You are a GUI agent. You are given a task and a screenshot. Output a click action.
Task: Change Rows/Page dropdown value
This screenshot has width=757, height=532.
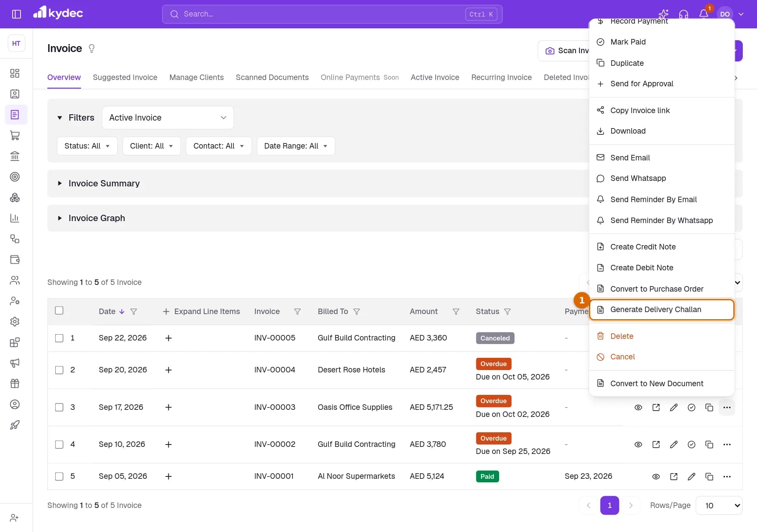coord(719,506)
